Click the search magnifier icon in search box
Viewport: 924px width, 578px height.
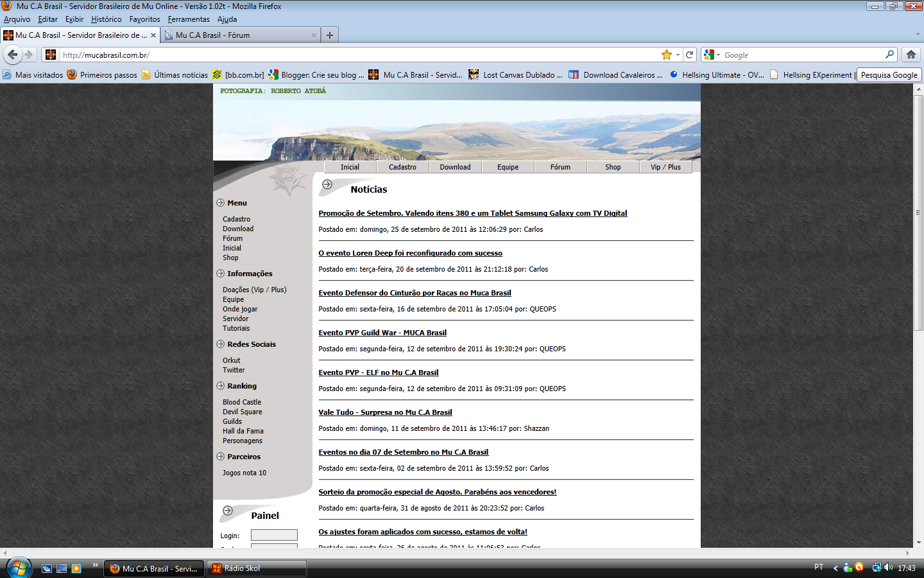(x=889, y=55)
